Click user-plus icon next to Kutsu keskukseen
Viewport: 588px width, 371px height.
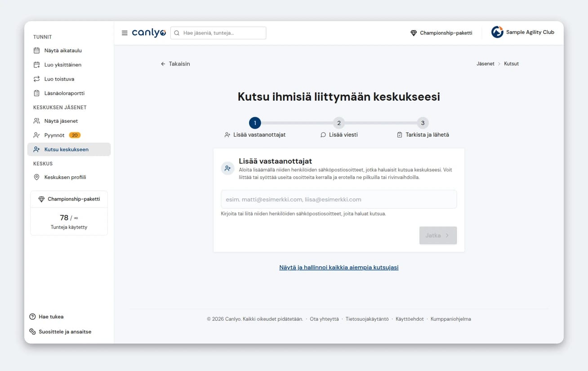pyautogui.click(x=37, y=149)
